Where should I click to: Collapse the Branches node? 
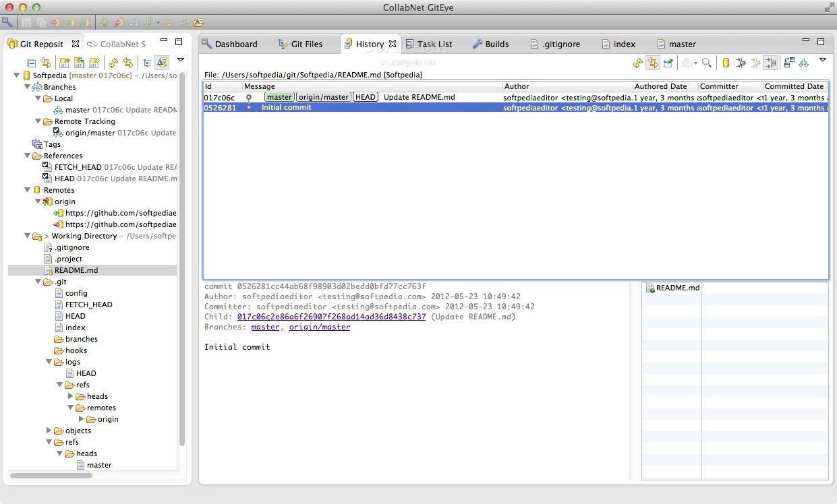pyautogui.click(x=28, y=87)
